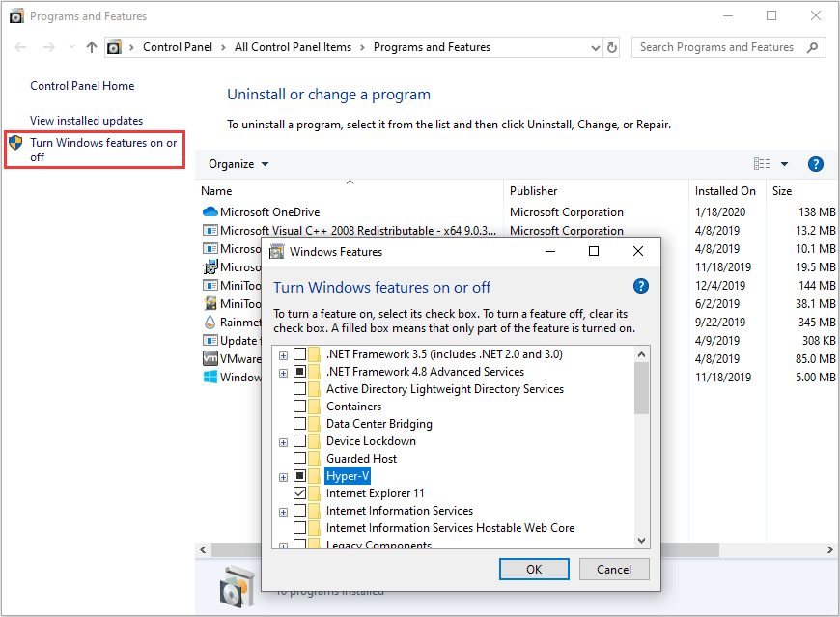Click Cancel in Windows Features dialog
The height and width of the screenshot is (617, 840).
coord(614,570)
